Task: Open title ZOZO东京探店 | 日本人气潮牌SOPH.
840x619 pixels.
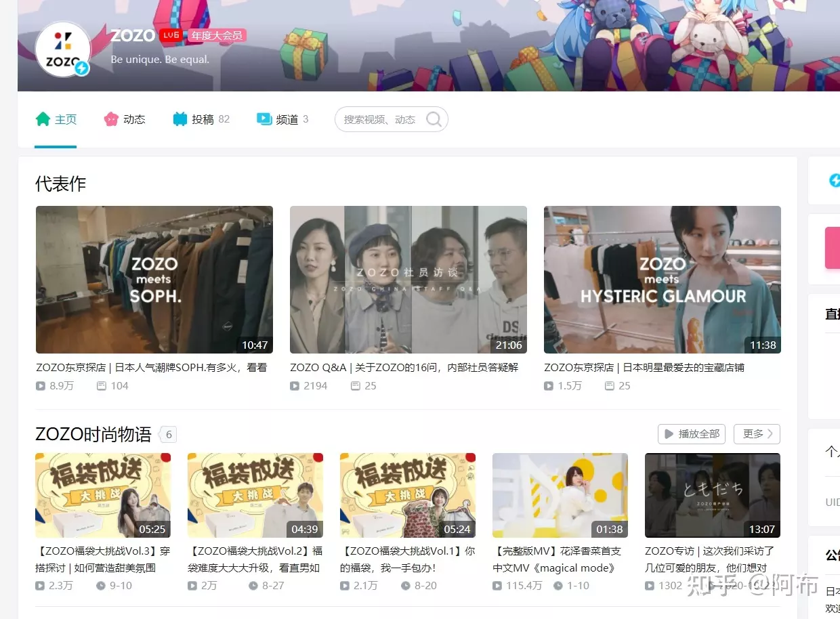Action: (152, 368)
